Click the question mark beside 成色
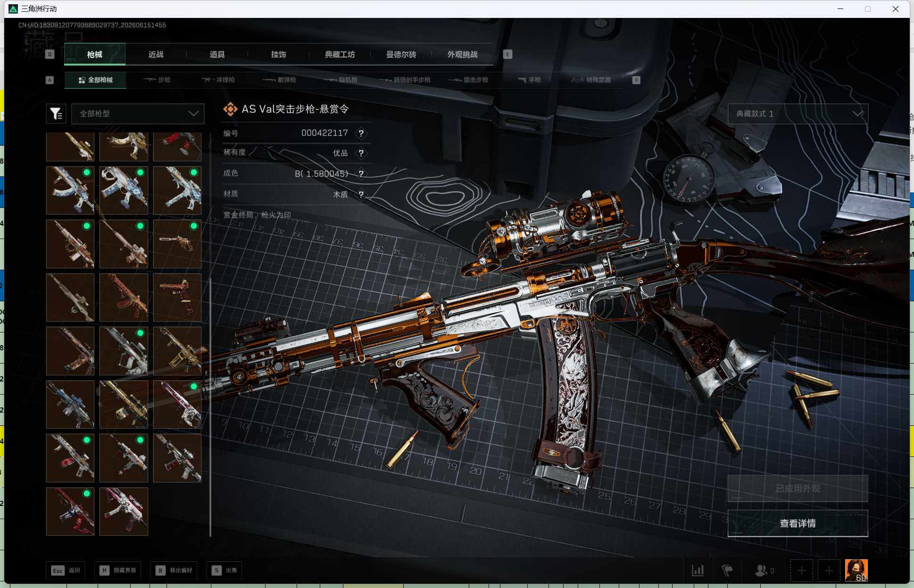Viewport: 914px width, 588px height. coord(361,174)
